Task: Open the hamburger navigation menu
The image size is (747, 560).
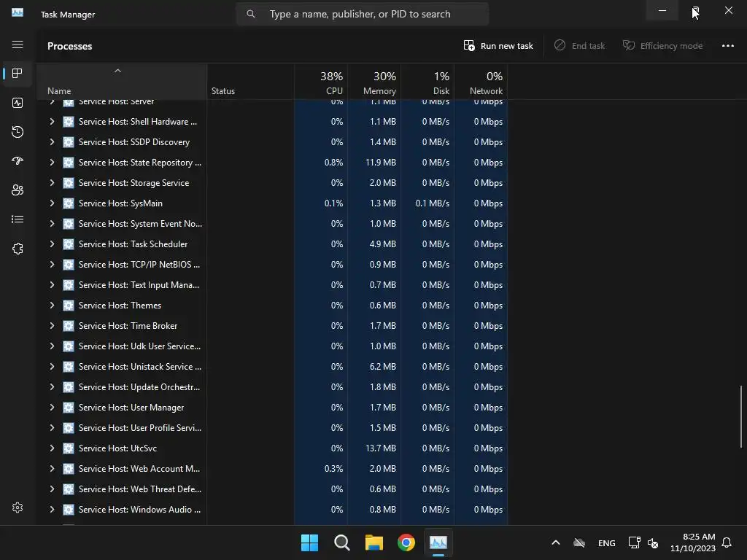Action: tap(18, 44)
